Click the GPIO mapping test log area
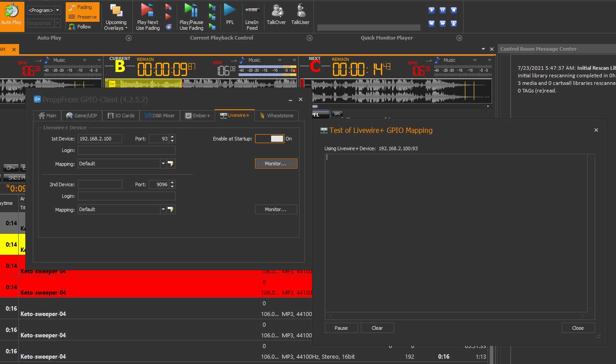This screenshot has width=616, height=364. pos(456,233)
